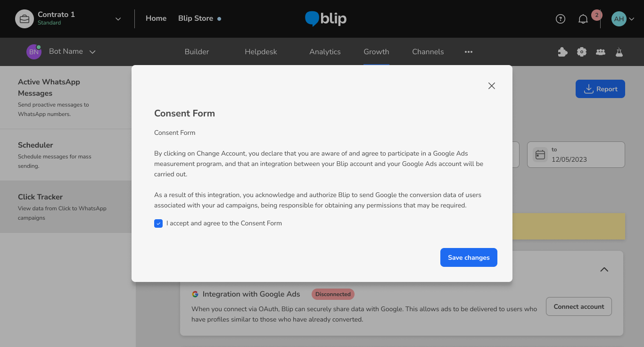
Task: Open the Channels tab
Action: click(x=428, y=52)
